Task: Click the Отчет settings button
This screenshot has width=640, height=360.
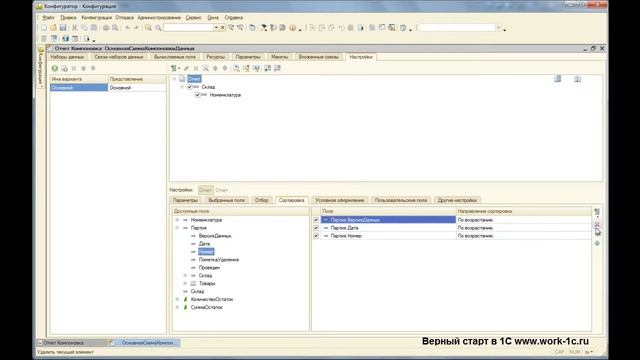Action: [x=205, y=190]
